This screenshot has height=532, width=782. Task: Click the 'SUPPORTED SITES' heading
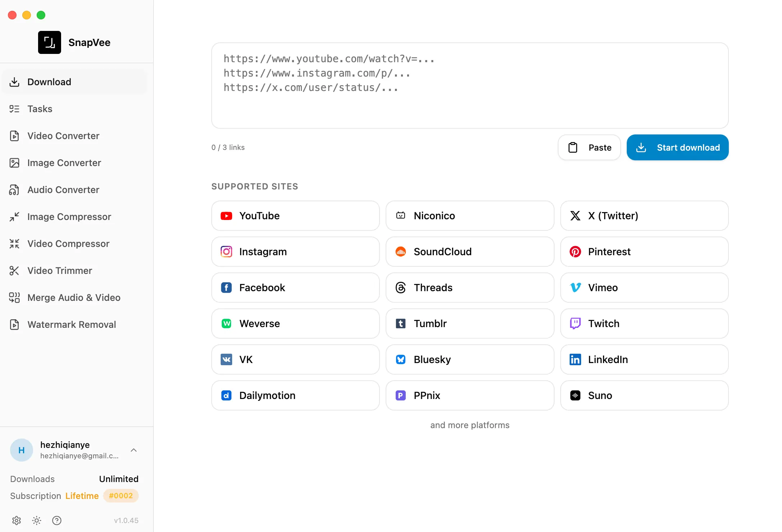(255, 187)
